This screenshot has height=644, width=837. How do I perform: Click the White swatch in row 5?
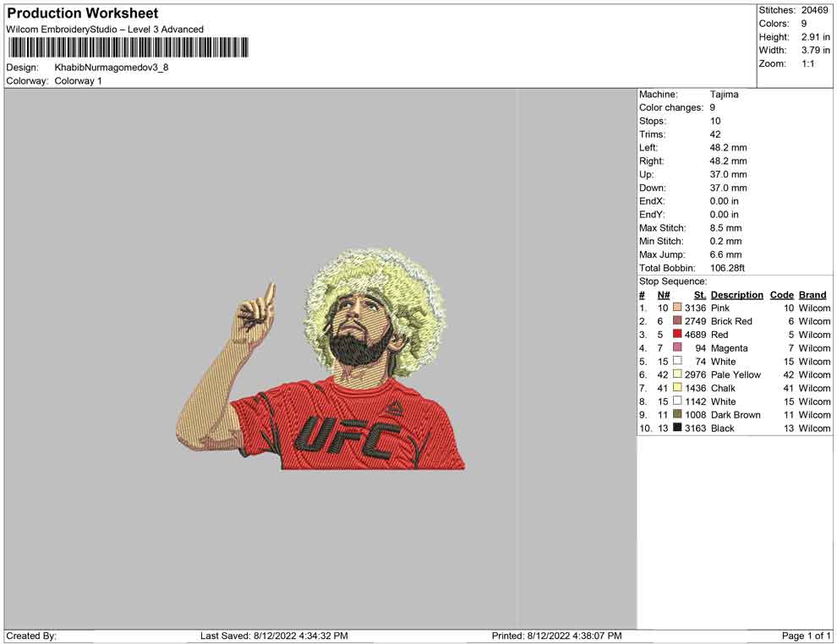click(x=677, y=361)
